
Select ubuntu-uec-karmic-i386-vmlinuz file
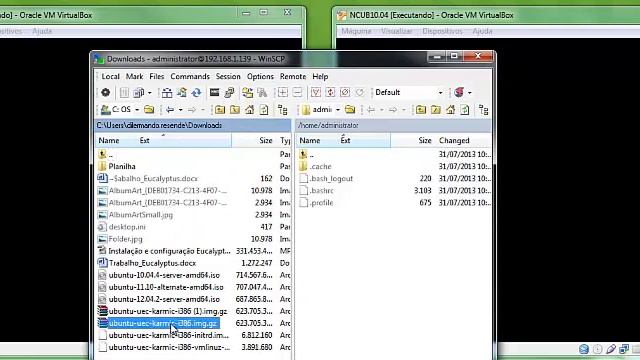(169, 347)
